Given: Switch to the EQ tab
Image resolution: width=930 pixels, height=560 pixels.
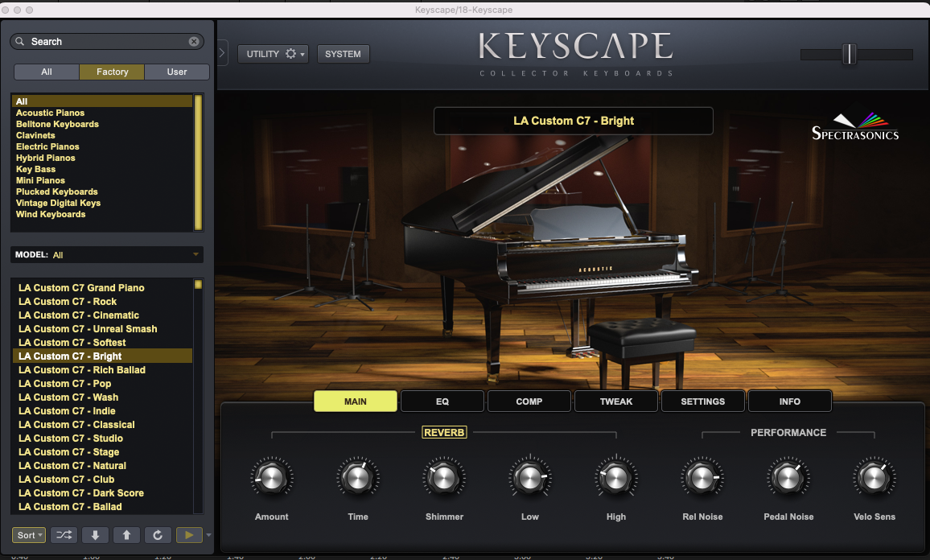Looking at the screenshot, I should point(442,401).
